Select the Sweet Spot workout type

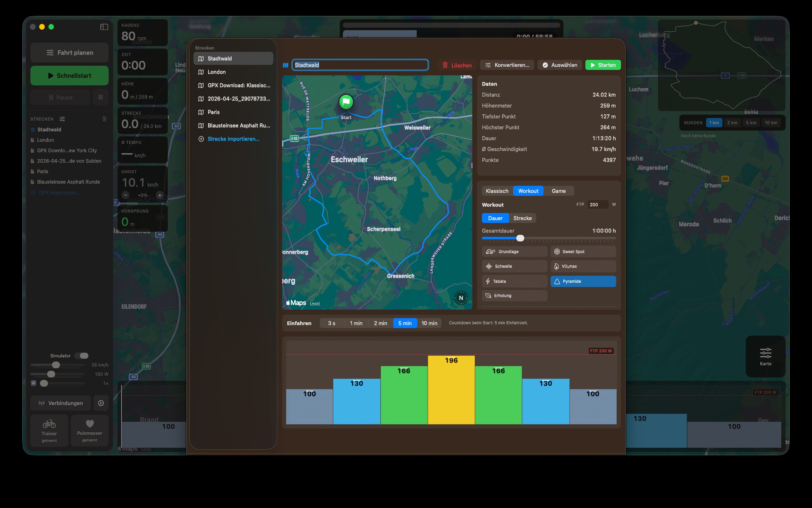click(583, 252)
